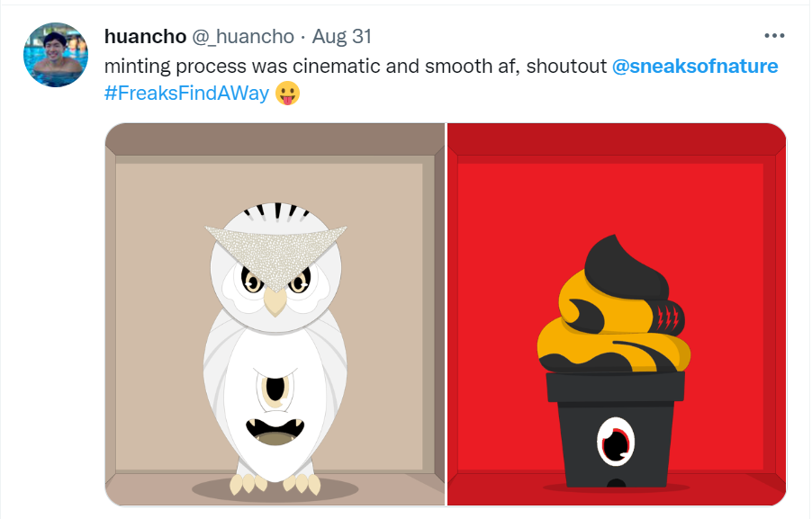Click the owl's beige beak
The width and height of the screenshot is (812, 519).
tap(275, 300)
